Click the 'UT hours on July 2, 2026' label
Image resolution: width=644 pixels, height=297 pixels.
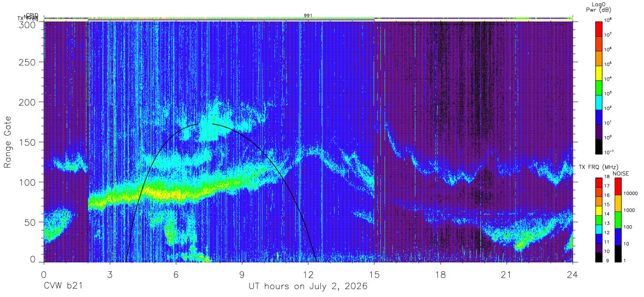pos(308,287)
